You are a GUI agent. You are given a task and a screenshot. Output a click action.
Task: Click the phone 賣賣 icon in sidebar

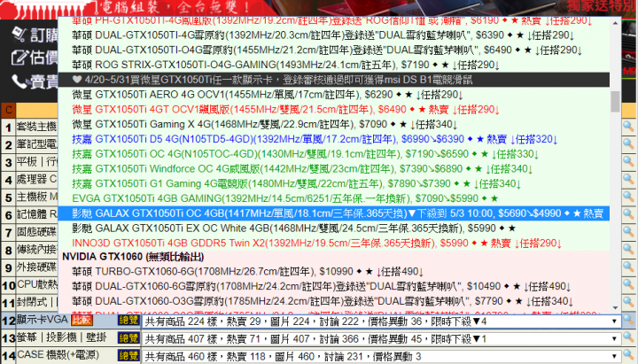[x=19, y=81]
